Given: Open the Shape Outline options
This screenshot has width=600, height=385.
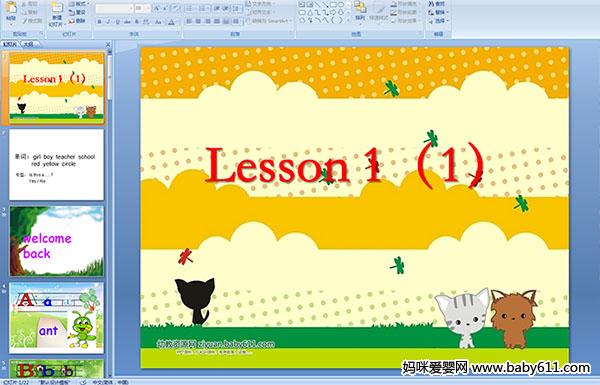Looking at the screenshot, I should coord(406,12).
